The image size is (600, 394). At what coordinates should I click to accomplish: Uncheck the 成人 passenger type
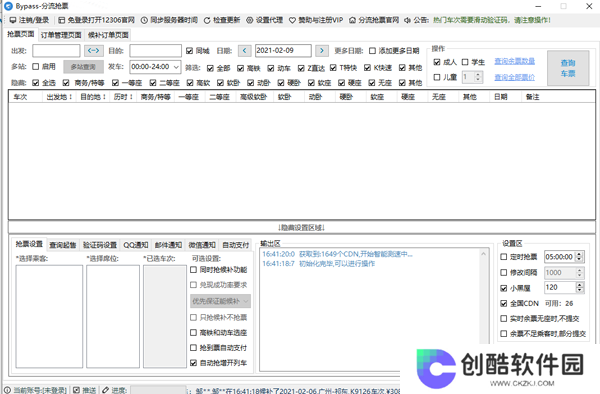coord(437,62)
